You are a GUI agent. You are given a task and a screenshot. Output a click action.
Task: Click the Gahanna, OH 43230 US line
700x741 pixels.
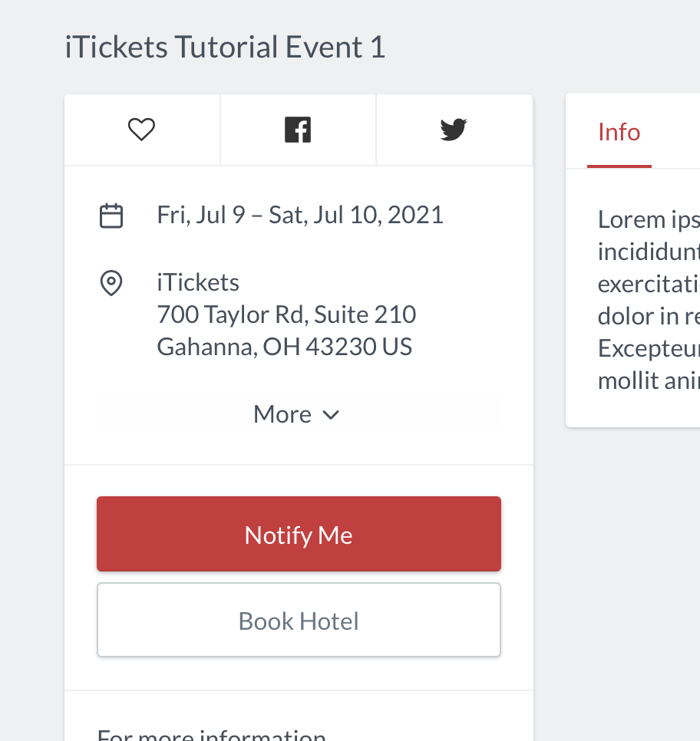(x=285, y=347)
